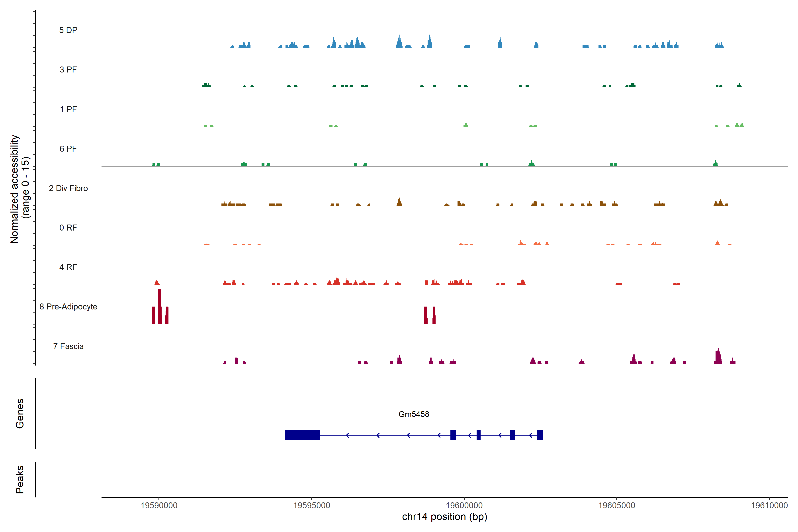798x532 pixels.
Task: Select the 6 PF track label
Action: click(68, 149)
